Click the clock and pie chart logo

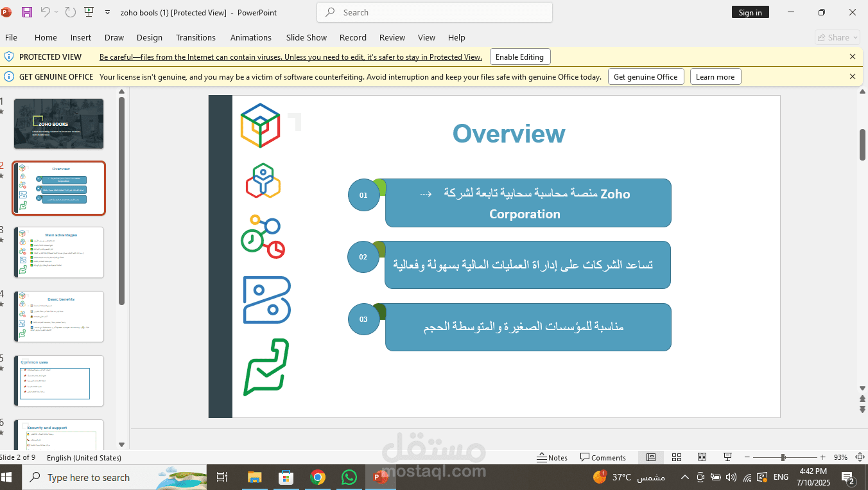pyautogui.click(x=263, y=236)
